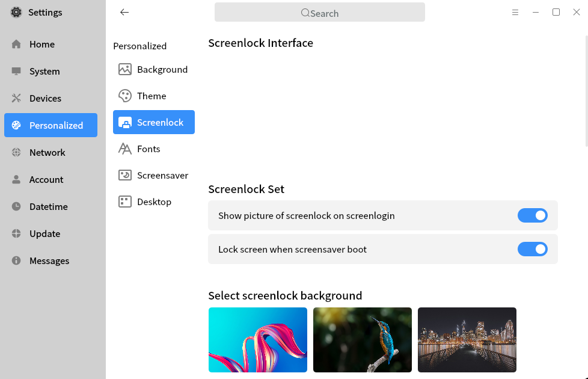Click the Search settings field
588x379 pixels.
click(320, 13)
